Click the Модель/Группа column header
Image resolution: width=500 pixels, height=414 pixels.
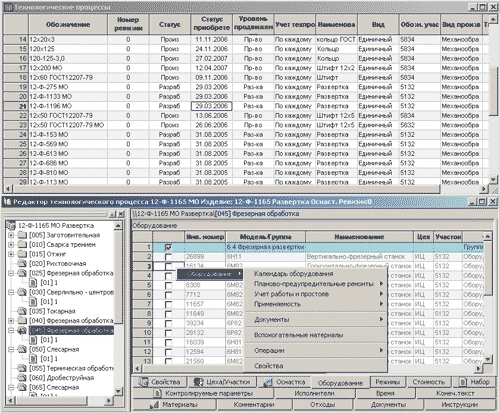[x=265, y=237]
